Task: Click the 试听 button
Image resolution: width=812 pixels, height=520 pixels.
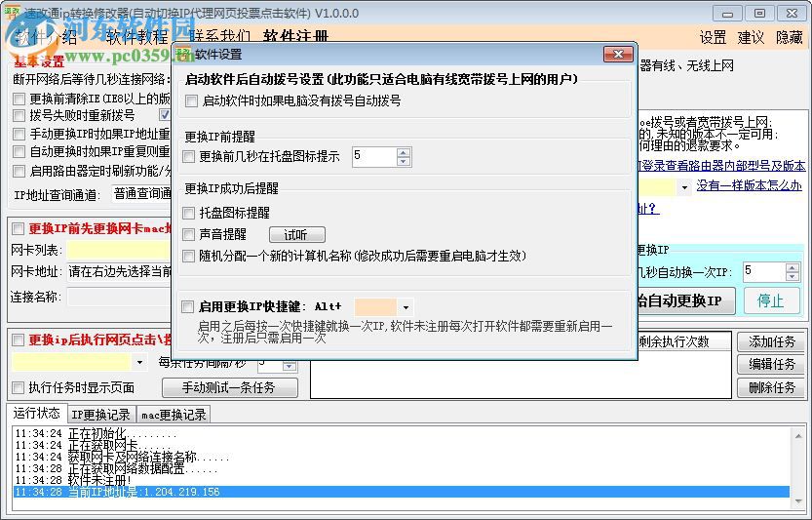Action: coord(297,235)
